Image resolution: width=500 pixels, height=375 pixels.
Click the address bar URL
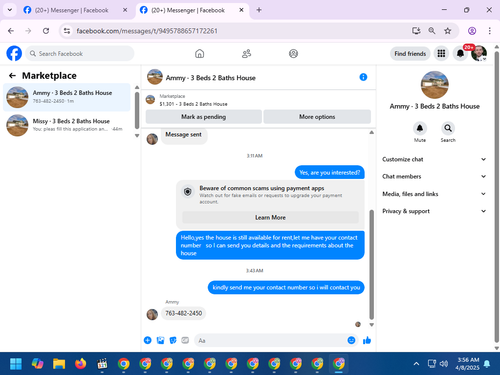click(x=147, y=31)
